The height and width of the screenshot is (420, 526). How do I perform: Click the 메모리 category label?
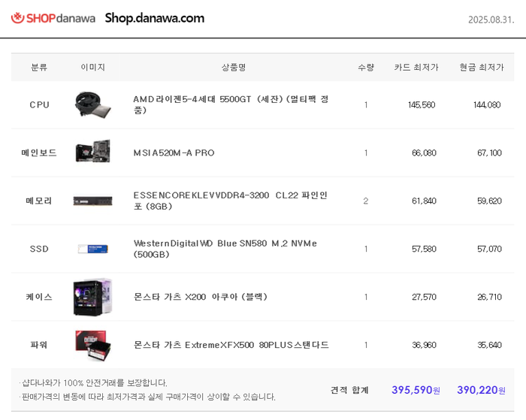click(x=39, y=201)
